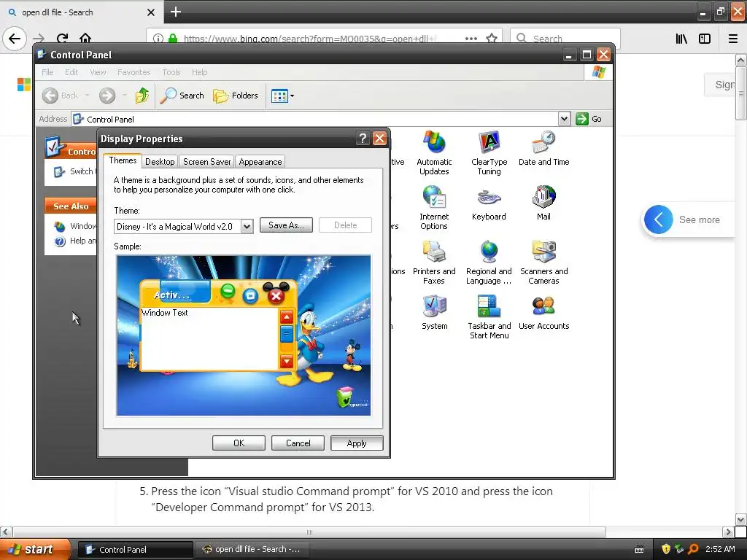Click the security shield tray icon

(666, 549)
